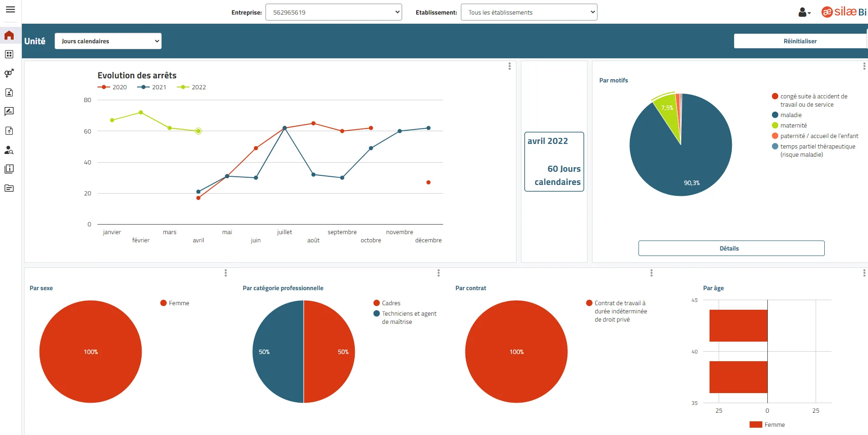The height and width of the screenshot is (435, 868).
Task: Select the 2020 août data point
Action: tap(313, 123)
